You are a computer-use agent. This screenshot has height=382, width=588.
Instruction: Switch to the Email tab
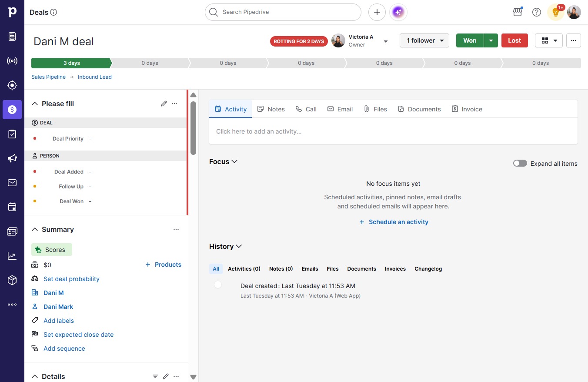pos(340,109)
